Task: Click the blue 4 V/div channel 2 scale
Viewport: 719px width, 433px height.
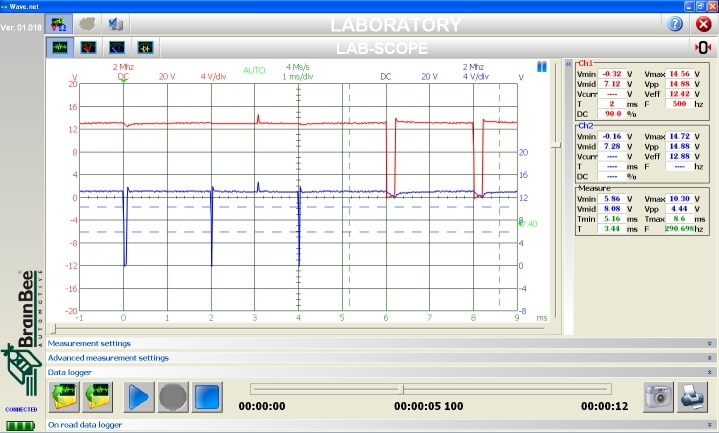Action: (x=476, y=77)
